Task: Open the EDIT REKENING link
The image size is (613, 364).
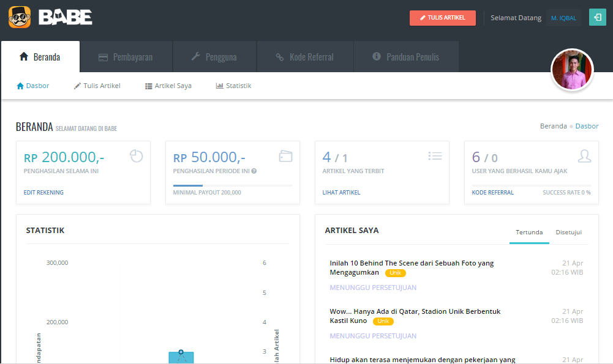Action: [43, 193]
